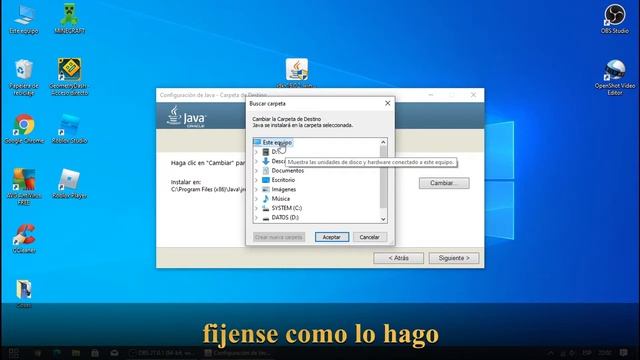The height and width of the screenshot is (360, 640).
Task: Click the Escritorio blue folder icon
Action: (266, 180)
